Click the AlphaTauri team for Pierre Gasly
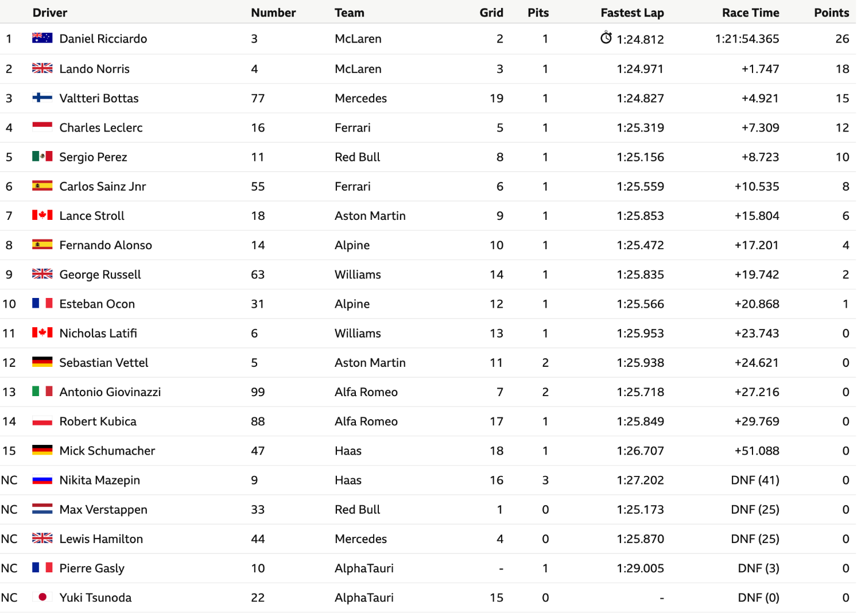The width and height of the screenshot is (861, 616). click(364, 568)
